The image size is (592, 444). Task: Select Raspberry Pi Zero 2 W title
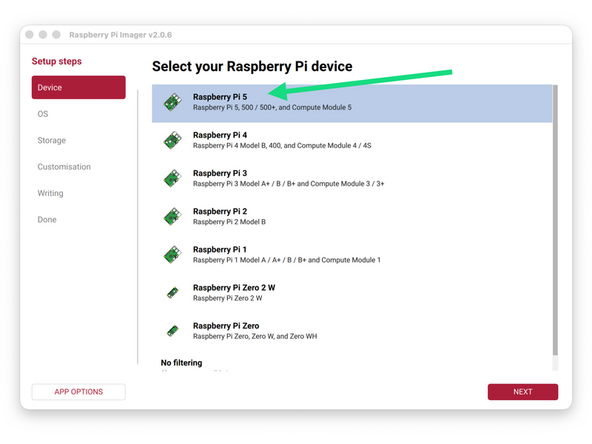coord(234,288)
